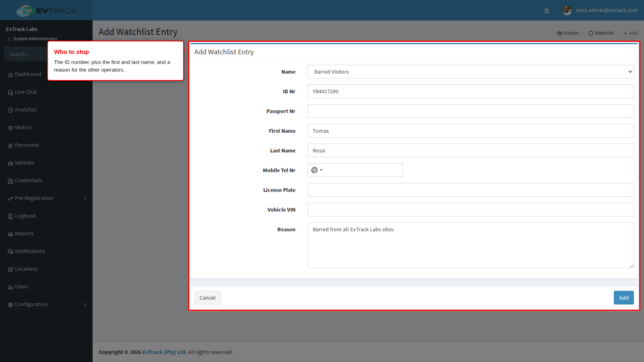Click docs.admin@evtrack.com account name

click(x=607, y=10)
